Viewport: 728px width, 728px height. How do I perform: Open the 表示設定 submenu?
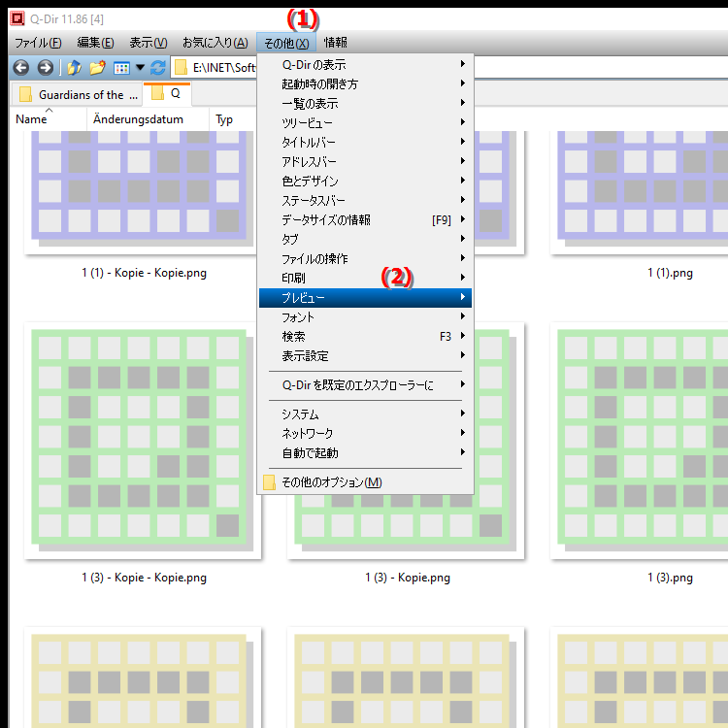pyautogui.click(x=365, y=355)
